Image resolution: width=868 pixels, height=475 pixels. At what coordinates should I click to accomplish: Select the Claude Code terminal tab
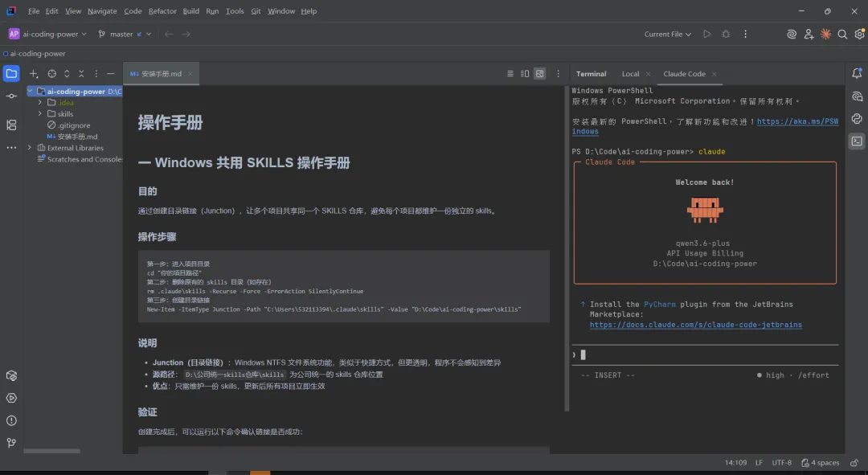point(684,74)
